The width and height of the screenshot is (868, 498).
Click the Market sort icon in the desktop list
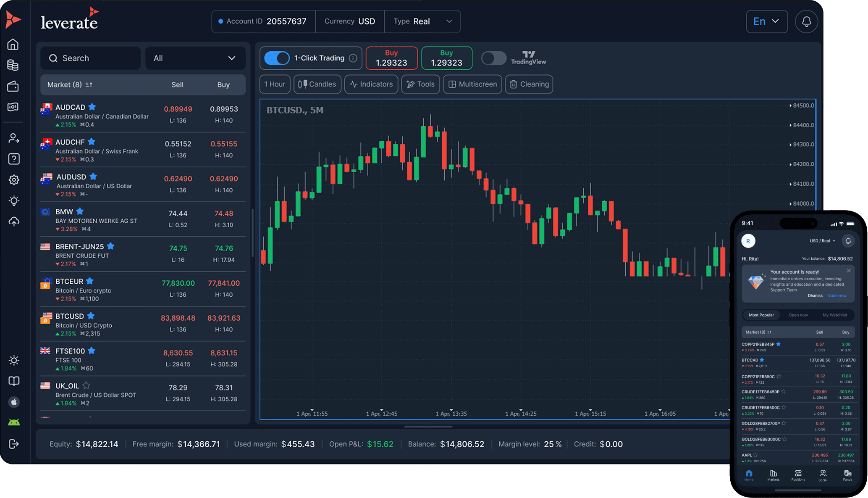pyautogui.click(x=89, y=85)
